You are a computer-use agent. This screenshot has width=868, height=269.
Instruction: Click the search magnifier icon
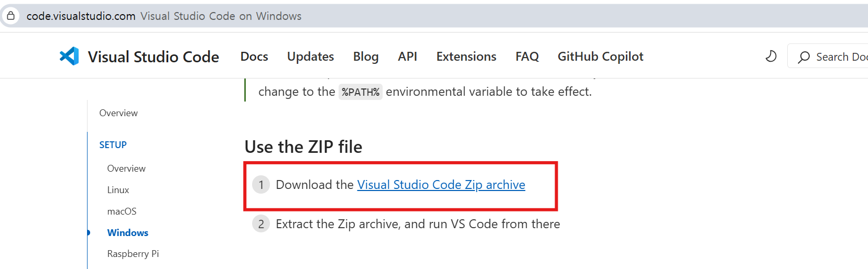(804, 57)
